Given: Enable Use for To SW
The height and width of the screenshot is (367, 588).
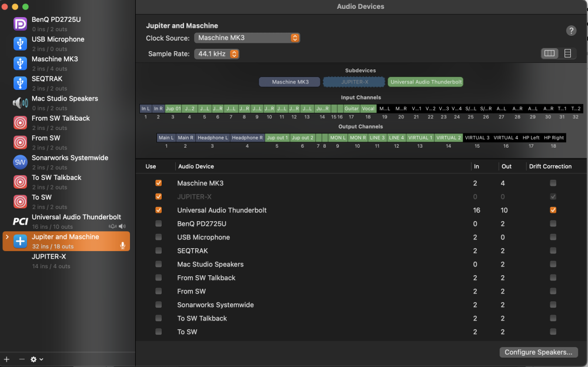Looking at the screenshot, I should pyautogui.click(x=159, y=332).
